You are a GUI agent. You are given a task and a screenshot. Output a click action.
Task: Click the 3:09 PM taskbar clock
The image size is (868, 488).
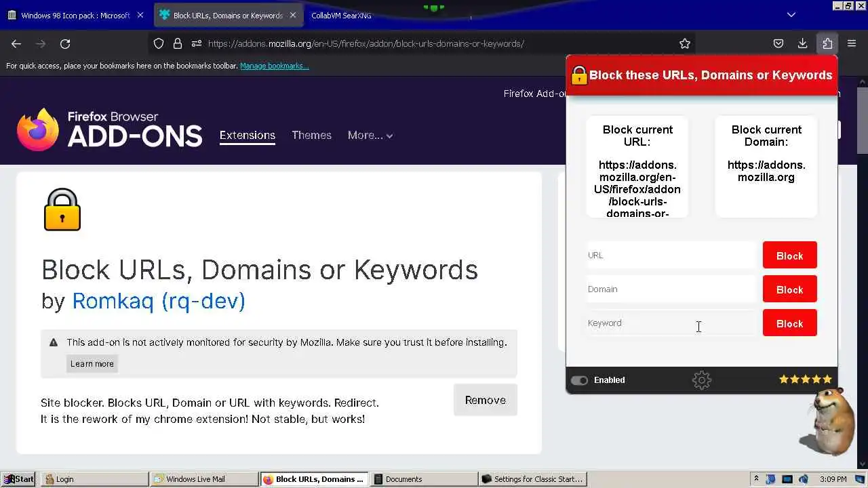coord(833,479)
